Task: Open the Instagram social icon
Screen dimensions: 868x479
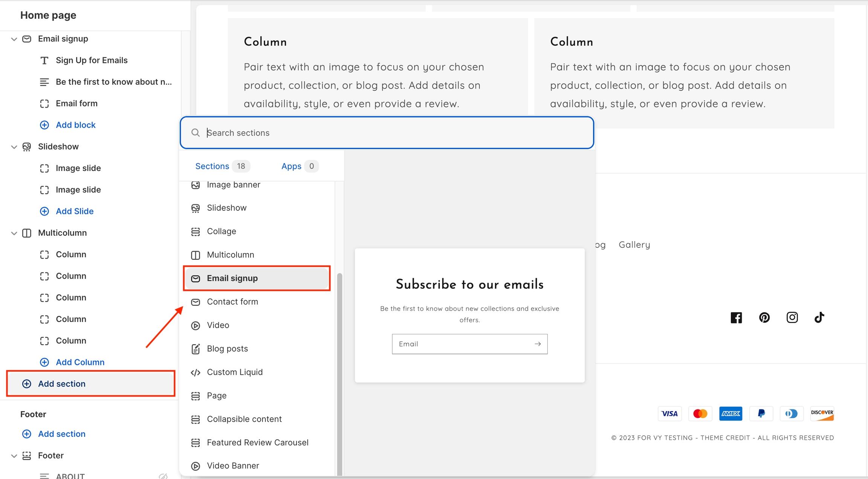Action: (x=792, y=317)
